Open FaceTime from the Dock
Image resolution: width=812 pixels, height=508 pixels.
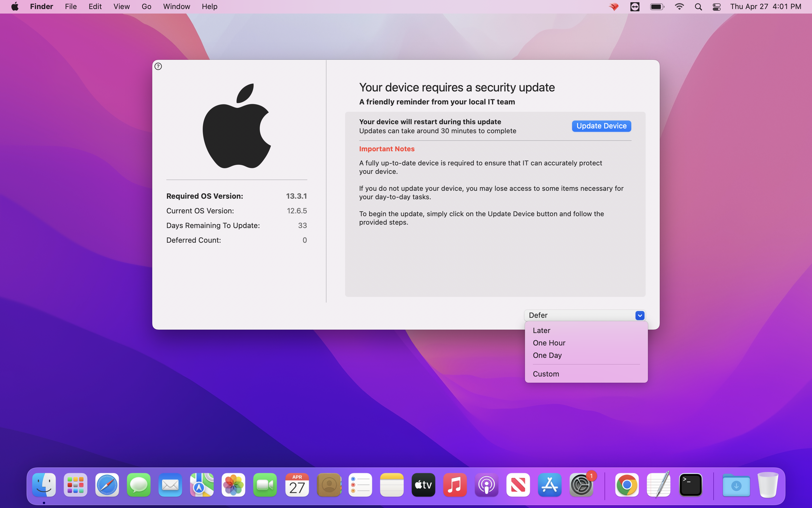[265, 485]
